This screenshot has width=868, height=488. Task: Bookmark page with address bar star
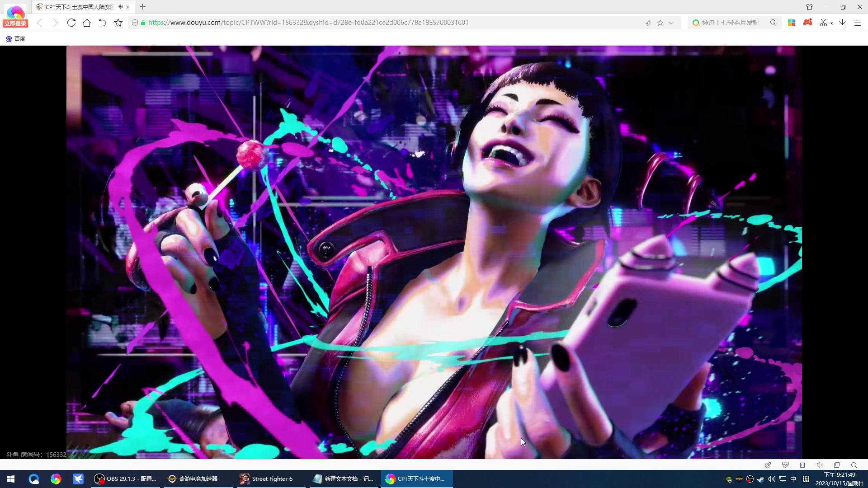(660, 23)
